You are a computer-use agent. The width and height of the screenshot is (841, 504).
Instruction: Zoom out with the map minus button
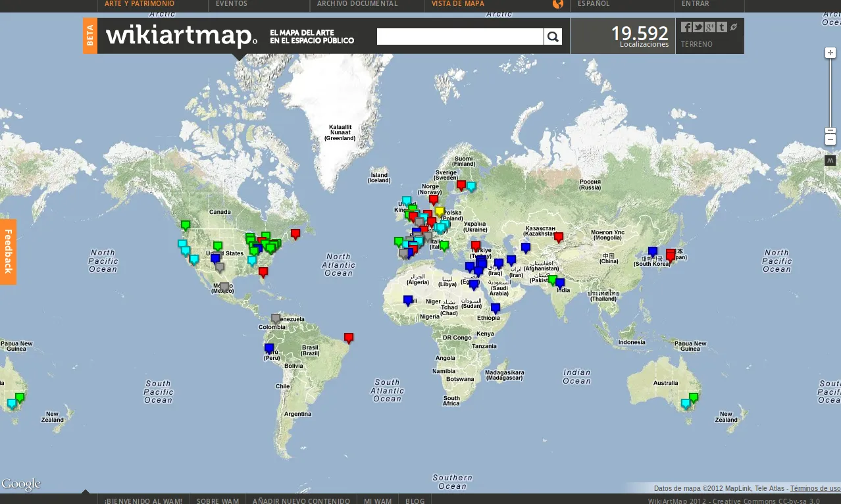point(830,139)
